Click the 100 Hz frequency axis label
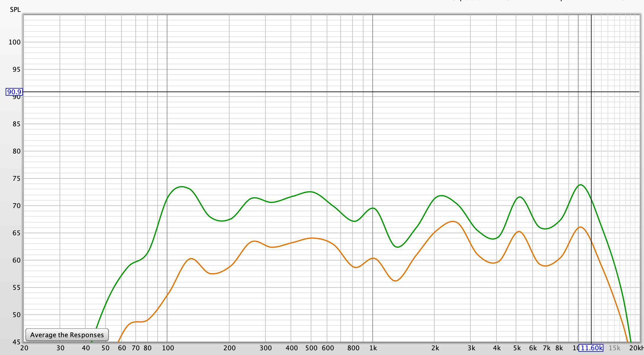Screen dimensions: 644x355 [168, 348]
